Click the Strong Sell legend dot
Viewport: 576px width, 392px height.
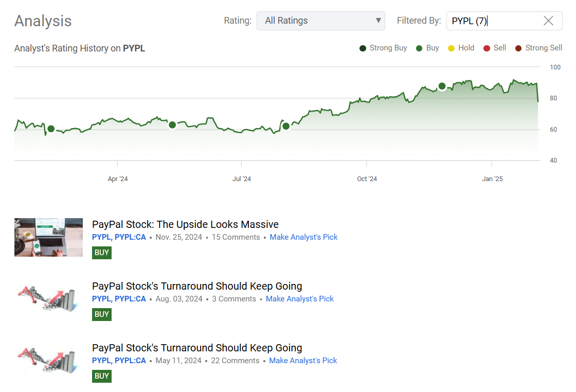[518, 48]
